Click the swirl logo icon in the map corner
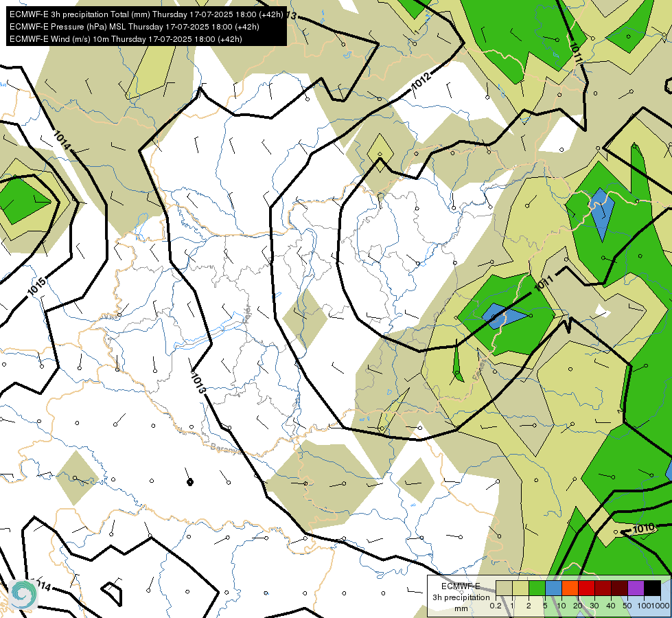672x618 pixels. pyautogui.click(x=23, y=593)
